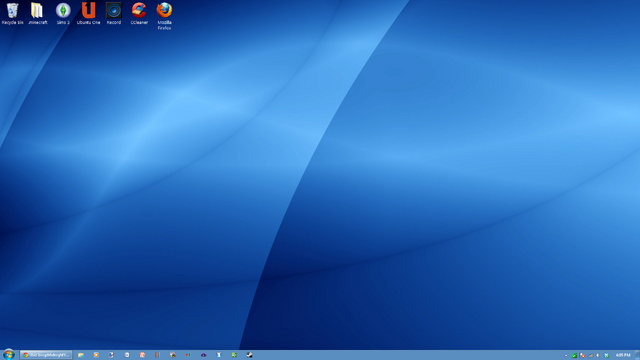640x360 pixels.
Task: Open the green system tray icon
Action: (574, 355)
